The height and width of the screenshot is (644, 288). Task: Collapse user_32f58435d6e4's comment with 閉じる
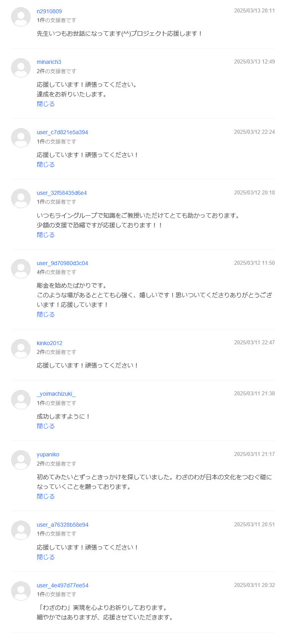[x=45, y=235]
